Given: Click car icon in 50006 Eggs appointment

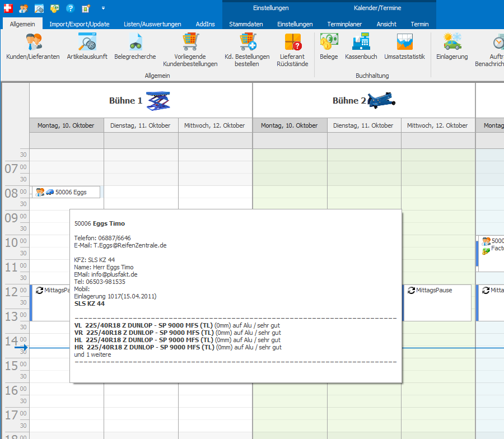Looking at the screenshot, I should coord(50,192).
